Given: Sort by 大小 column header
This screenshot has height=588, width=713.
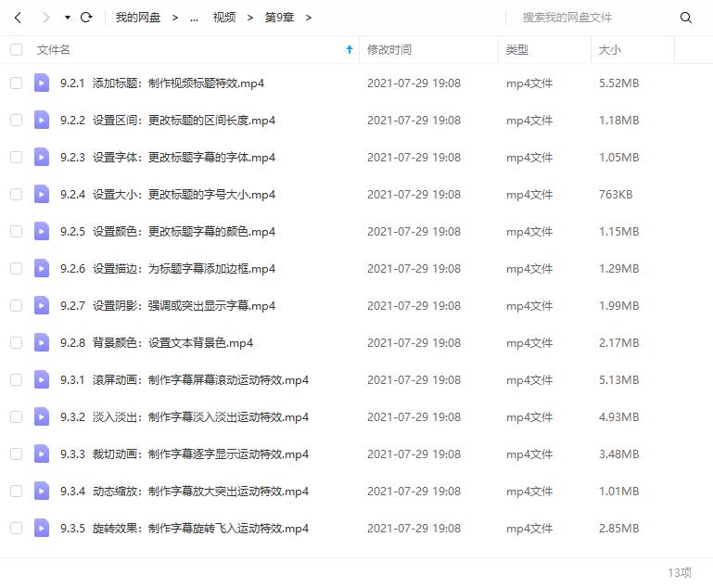Looking at the screenshot, I should [610, 49].
